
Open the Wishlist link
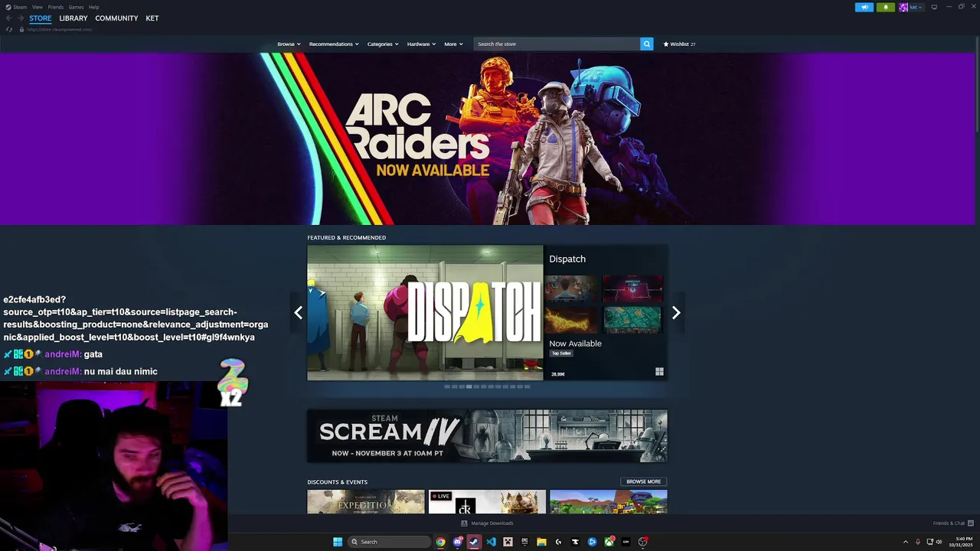679,44
